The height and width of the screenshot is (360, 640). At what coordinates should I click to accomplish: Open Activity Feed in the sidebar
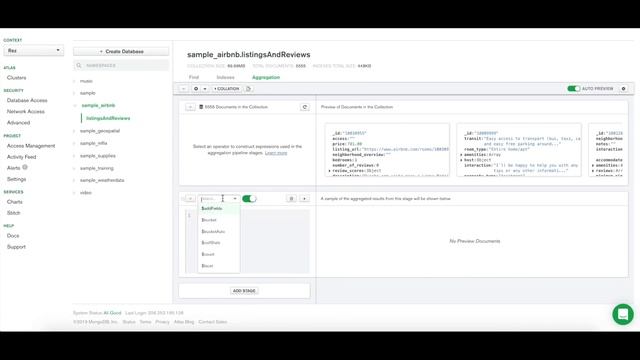pyautogui.click(x=21, y=157)
